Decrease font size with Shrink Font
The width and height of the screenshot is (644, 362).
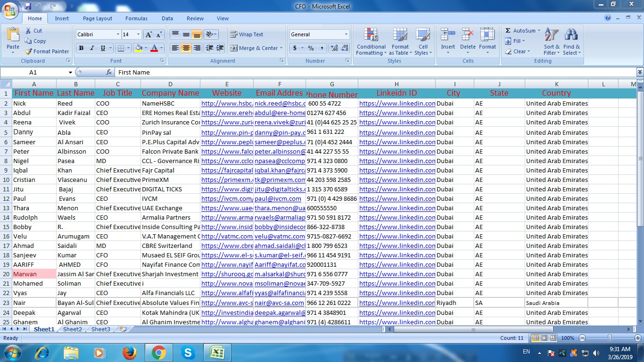pos(158,34)
